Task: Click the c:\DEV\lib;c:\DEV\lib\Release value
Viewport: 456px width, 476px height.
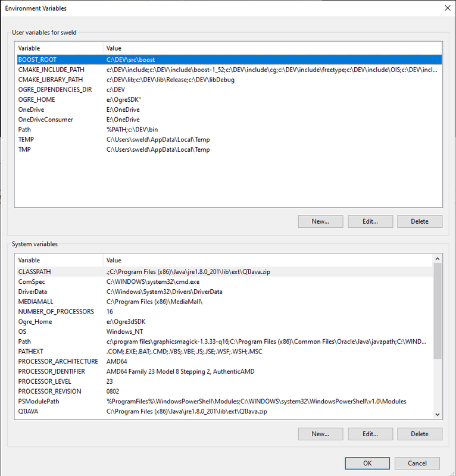Action: pyautogui.click(x=170, y=80)
